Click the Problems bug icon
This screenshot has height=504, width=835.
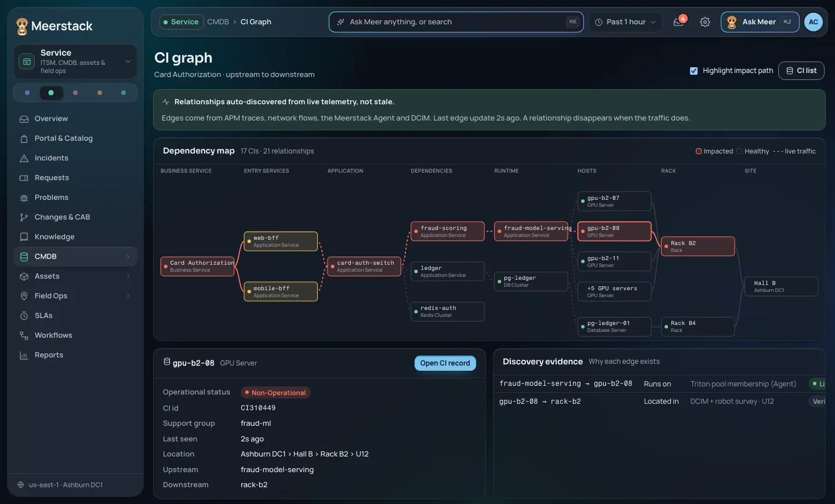pos(24,198)
